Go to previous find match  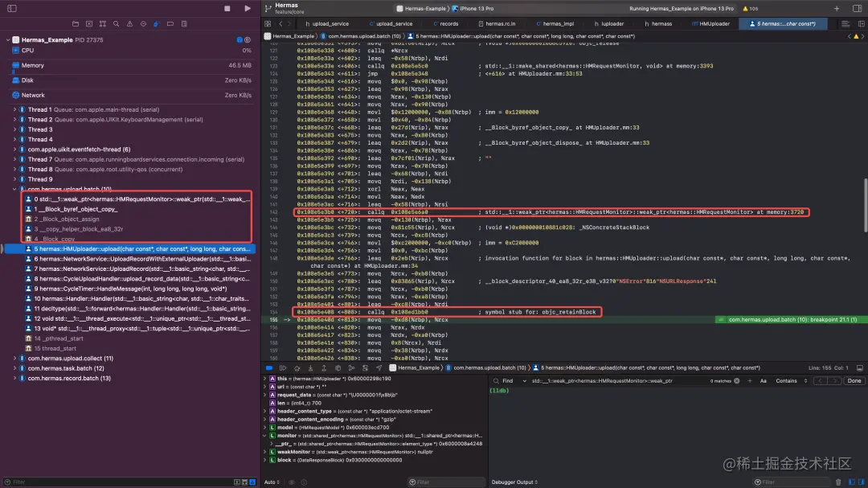pyautogui.click(x=820, y=381)
